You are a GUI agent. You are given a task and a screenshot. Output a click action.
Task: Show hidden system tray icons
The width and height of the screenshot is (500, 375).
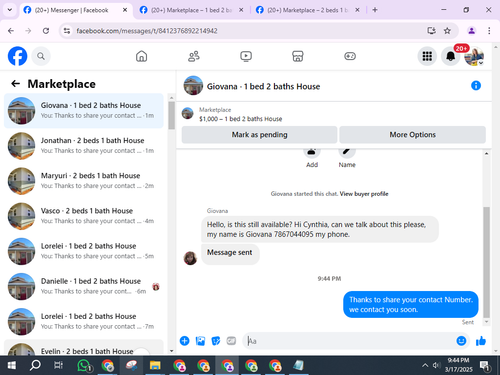tap(425, 366)
